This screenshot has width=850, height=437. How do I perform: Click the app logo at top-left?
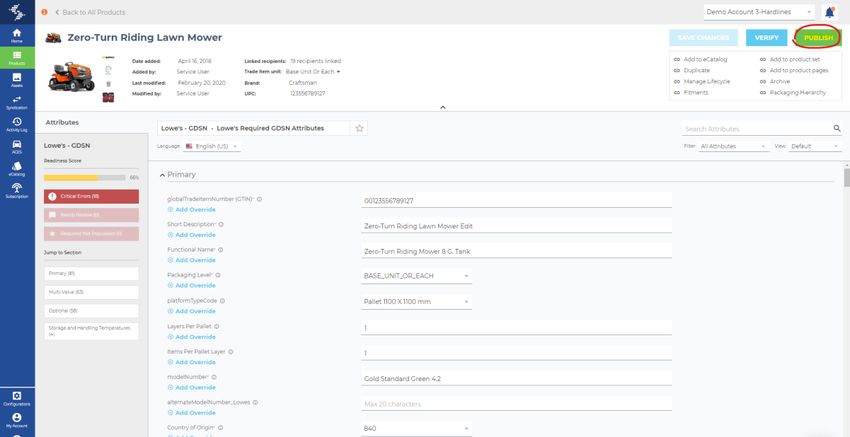coord(17,11)
